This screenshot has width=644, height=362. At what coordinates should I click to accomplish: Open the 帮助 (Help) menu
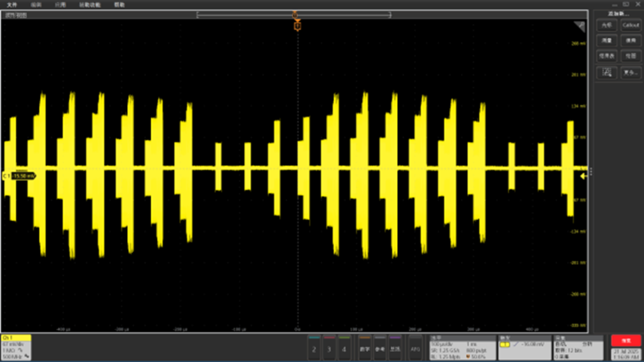point(119,5)
